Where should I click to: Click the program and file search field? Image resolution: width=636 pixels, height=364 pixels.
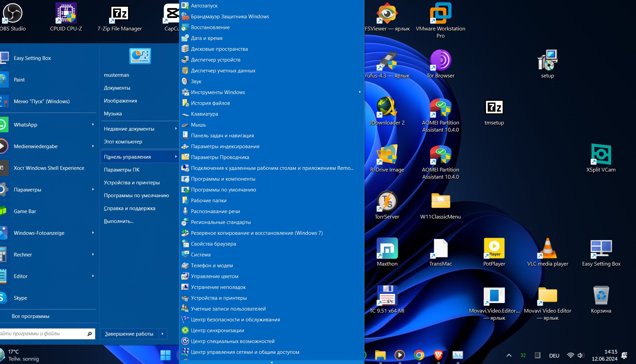point(41,334)
